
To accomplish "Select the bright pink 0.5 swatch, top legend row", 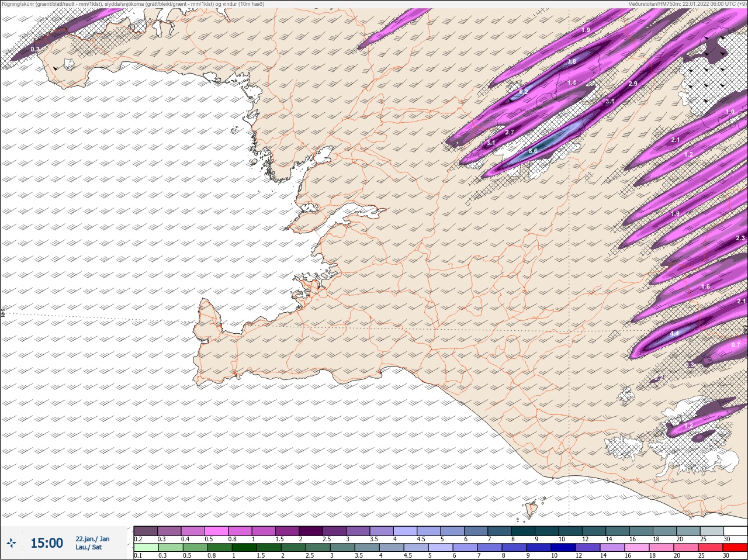I will [x=216, y=531].
